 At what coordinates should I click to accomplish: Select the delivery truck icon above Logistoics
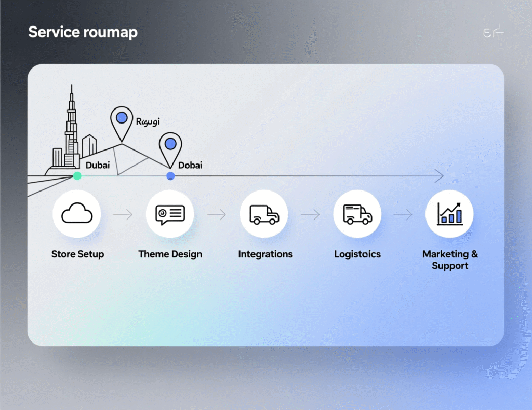[x=357, y=214]
